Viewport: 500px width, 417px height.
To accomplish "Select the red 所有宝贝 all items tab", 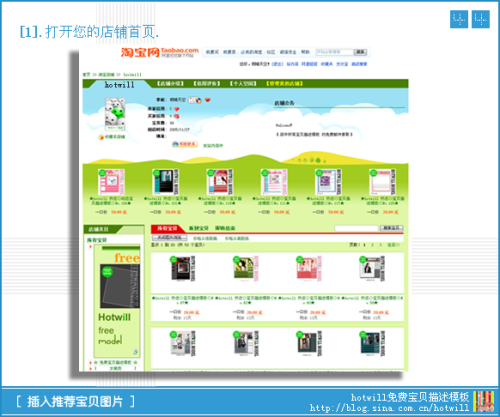I will 167,228.
